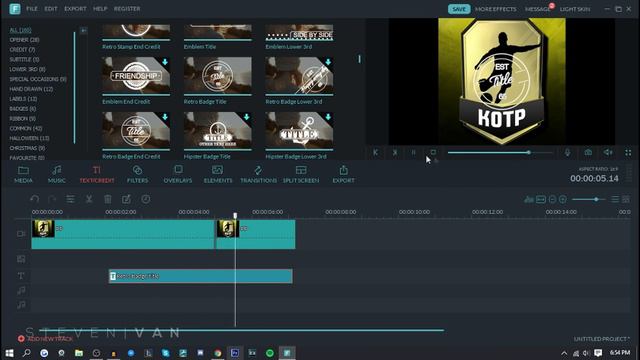Click the Filmora logo icon at top left
The height and width of the screenshot is (360, 640).
(15, 9)
